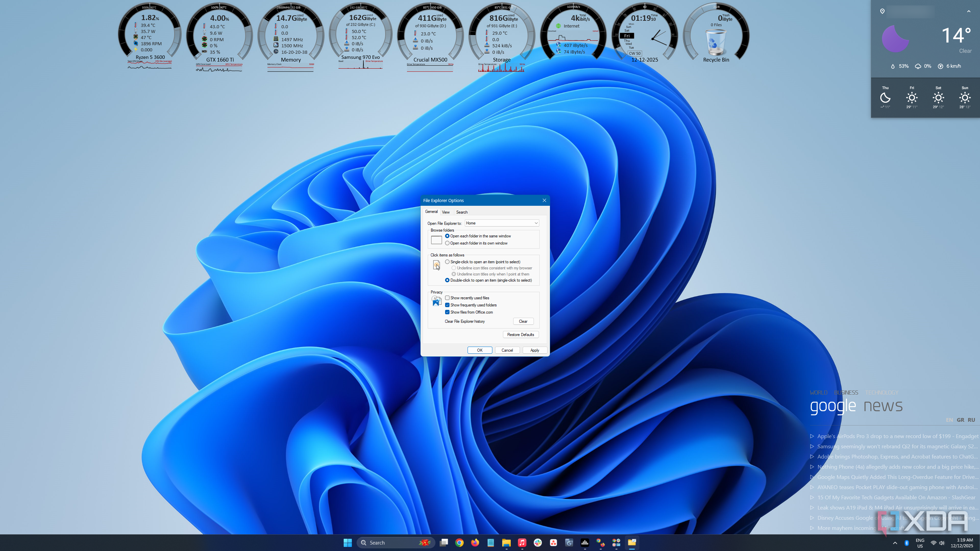
Task: Clear File Explorer history
Action: point(523,321)
